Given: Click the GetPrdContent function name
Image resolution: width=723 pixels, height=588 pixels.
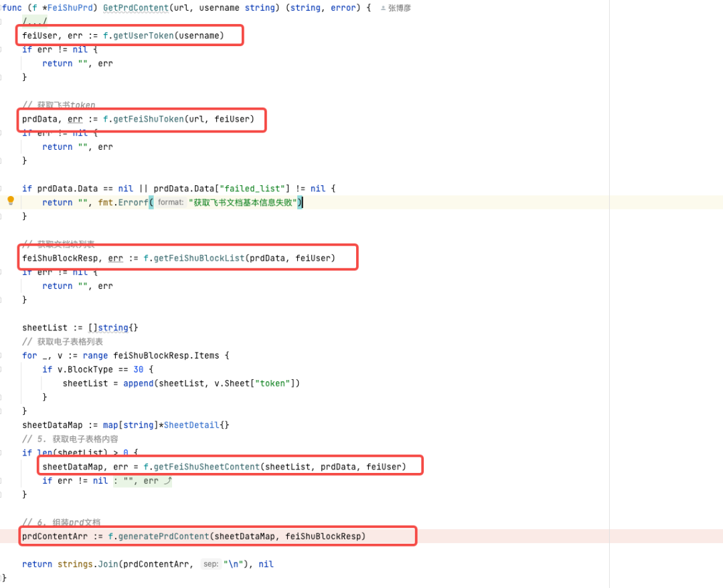Looking at the screenshot, I should [x=135, y=8].
